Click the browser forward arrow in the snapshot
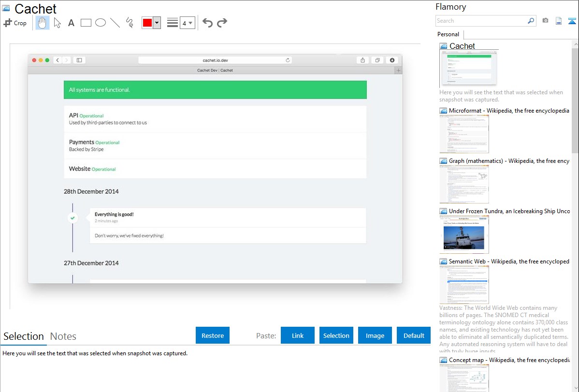This screenshot has width=579, height=392. point(67,60)
